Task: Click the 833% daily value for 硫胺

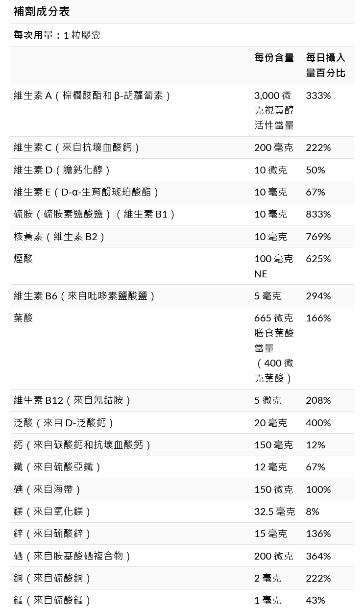Action: (x=318, y=214)
